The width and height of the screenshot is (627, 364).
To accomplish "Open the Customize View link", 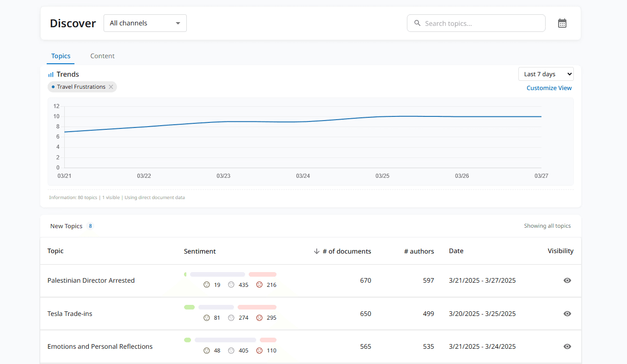I will click(549, 88).
